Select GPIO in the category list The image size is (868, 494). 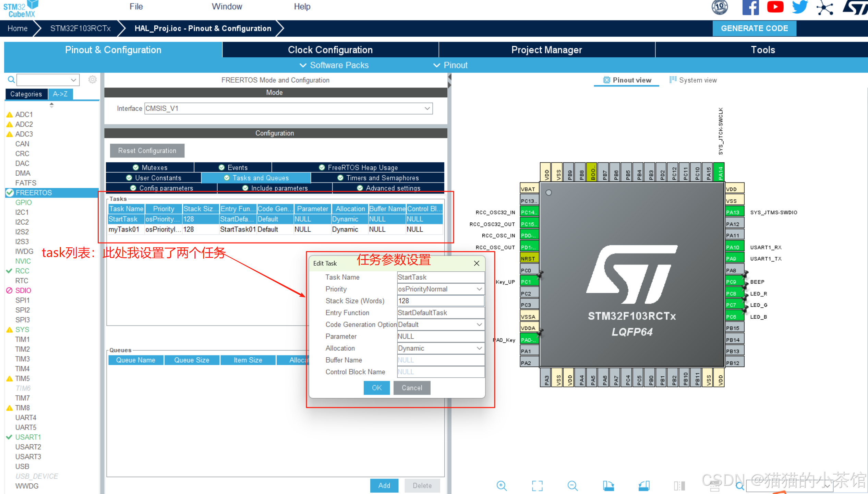[x=23, y=202]
